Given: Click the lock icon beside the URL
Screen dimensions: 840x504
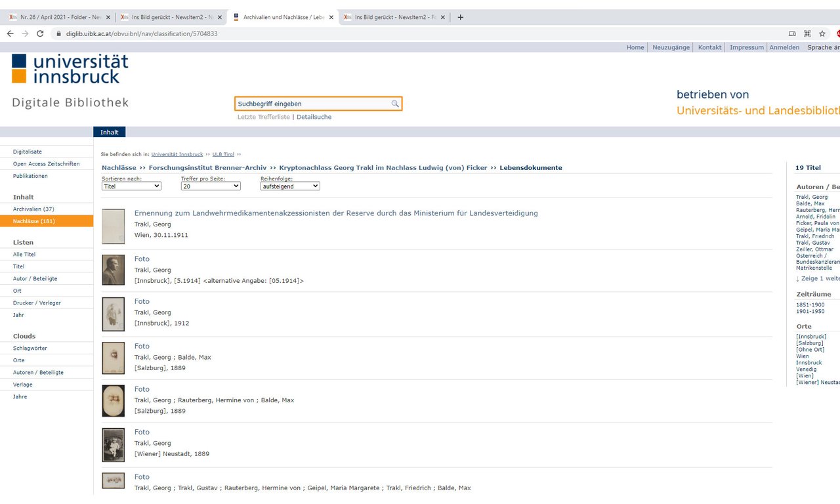Looking at the screenshot, I should point(59,33).
